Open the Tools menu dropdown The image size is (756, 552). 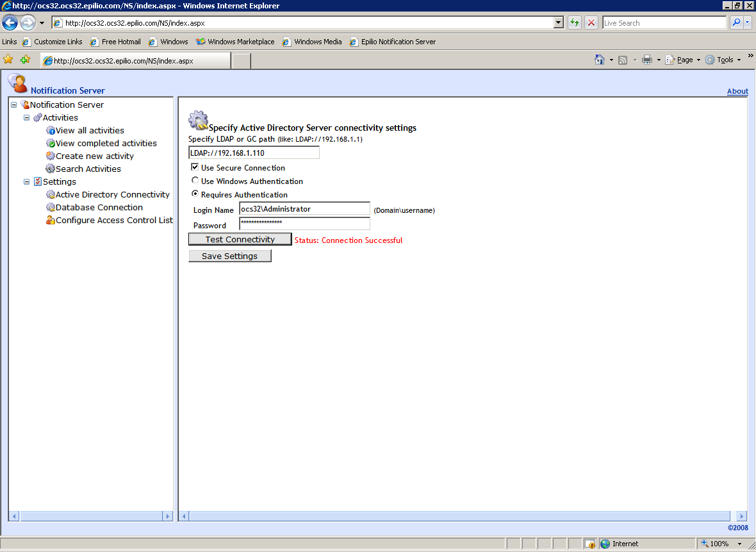(x=739, y=60)
